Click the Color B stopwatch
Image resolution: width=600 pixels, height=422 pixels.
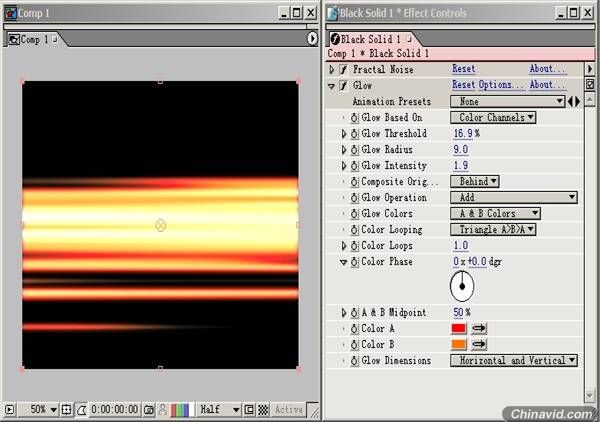[x=354, y=345]
